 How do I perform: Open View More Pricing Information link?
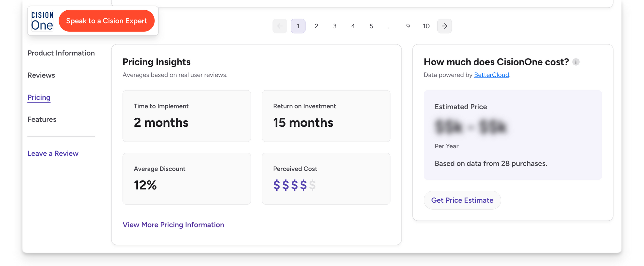coord(173,225)
